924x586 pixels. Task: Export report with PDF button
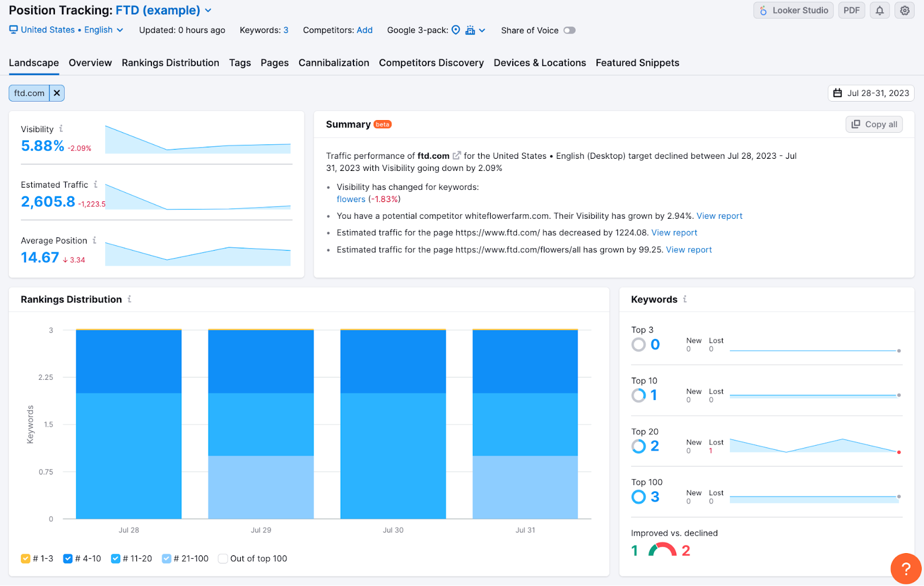(852, 10)
